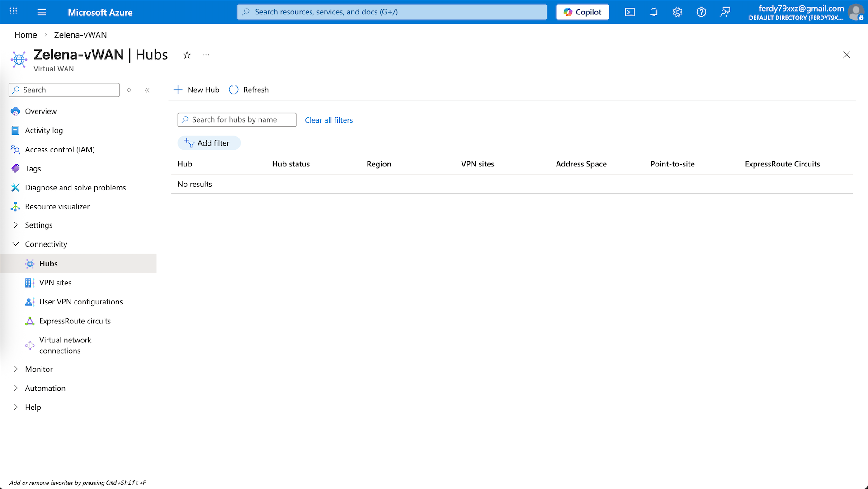
Task: Collapse the Connectivity section
Action: [x=16, y=244]
